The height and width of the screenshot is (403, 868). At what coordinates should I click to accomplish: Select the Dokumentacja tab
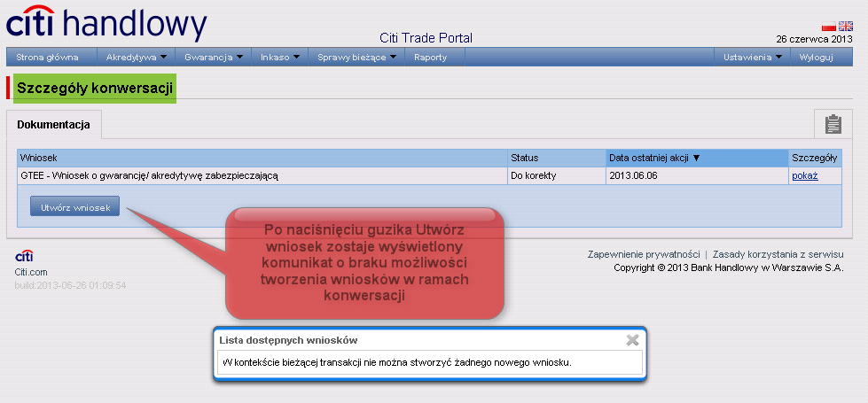(54, 124)
